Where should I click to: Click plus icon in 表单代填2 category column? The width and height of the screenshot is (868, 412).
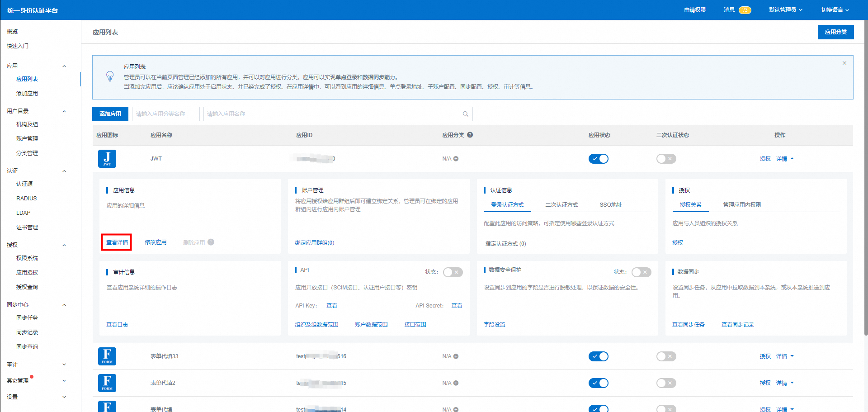tap(456, 383)
